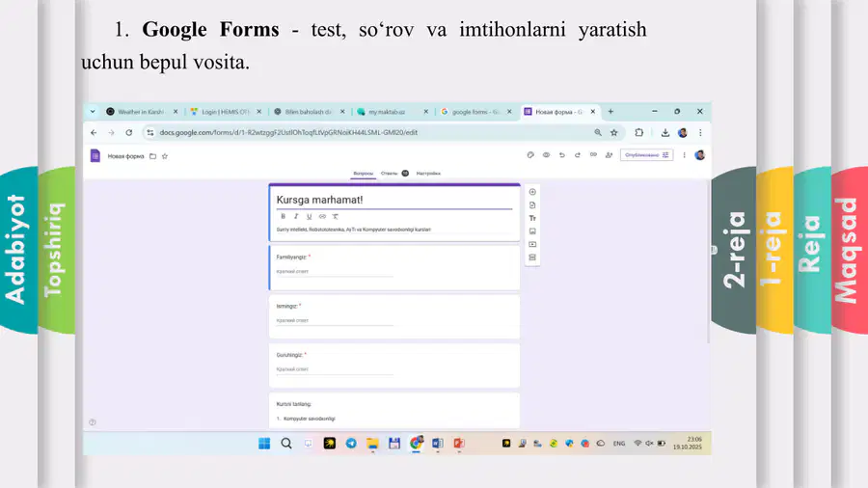This screenshot has width=868, height=488.
Task: Open a new browser tab
Action: click(610, 112)
